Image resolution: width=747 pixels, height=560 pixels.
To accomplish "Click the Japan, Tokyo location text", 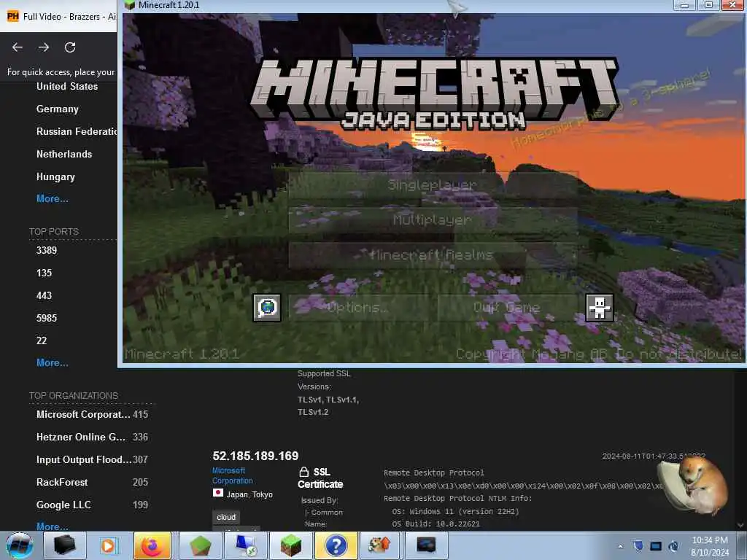I will click(x=249, y=495).
